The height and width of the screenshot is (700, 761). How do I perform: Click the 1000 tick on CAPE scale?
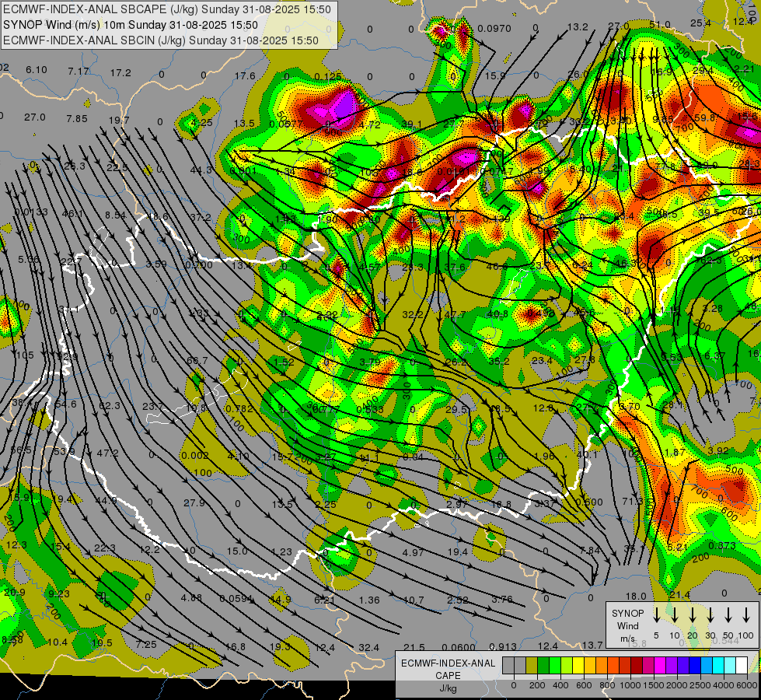[630, 685]
